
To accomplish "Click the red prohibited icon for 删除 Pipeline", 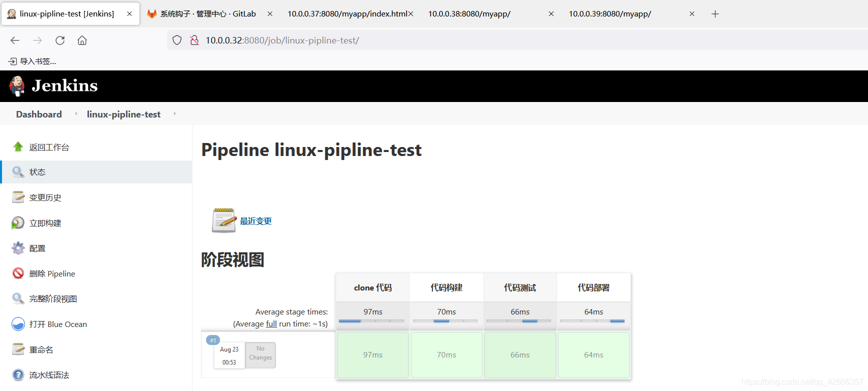I will coord(18,273).
